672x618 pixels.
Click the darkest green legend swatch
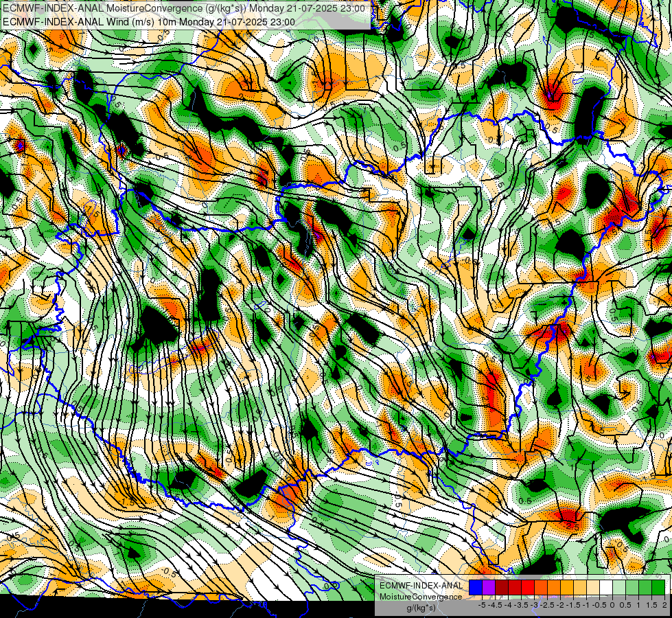pyautogui.click(x=658, y=587)
